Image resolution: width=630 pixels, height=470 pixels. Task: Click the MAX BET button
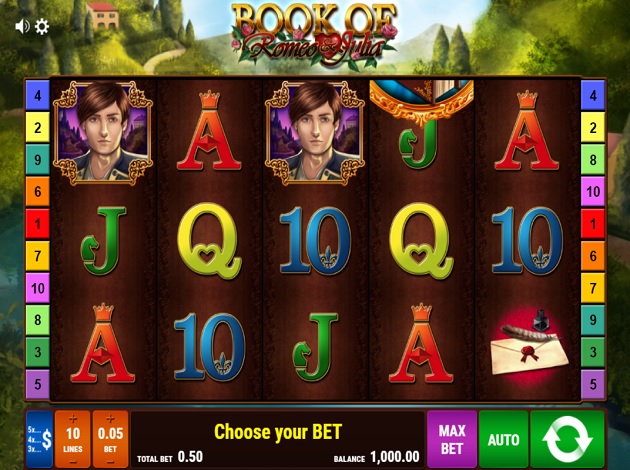pyautogui.click(x=452, y=439)
